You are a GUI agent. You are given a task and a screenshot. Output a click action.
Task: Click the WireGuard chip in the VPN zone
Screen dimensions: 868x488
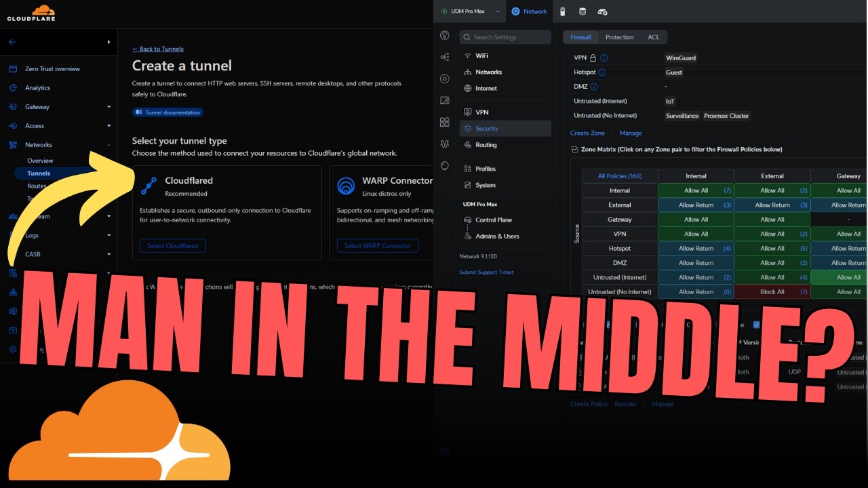pos(681,58)
